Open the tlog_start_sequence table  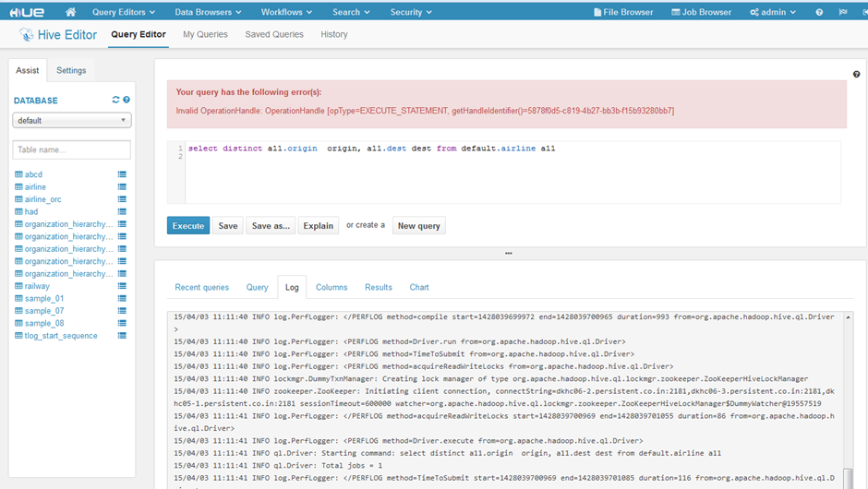(61, 336)
